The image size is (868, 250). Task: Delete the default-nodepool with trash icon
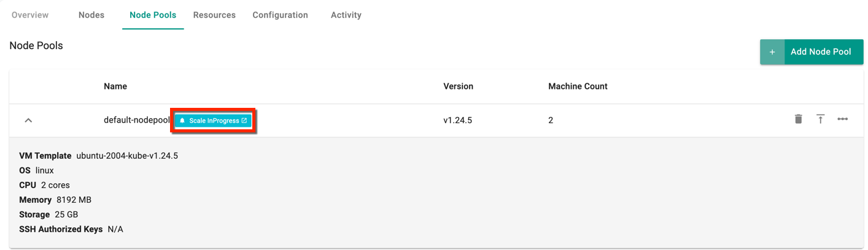click(x=798, y=119)
